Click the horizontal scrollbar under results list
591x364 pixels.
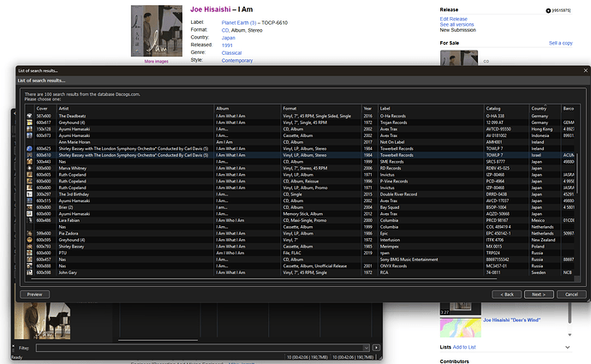coord(264,279)
